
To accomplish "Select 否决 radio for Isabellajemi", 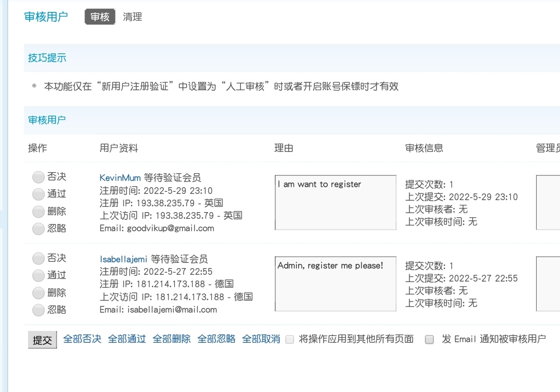I will point(38,258).
